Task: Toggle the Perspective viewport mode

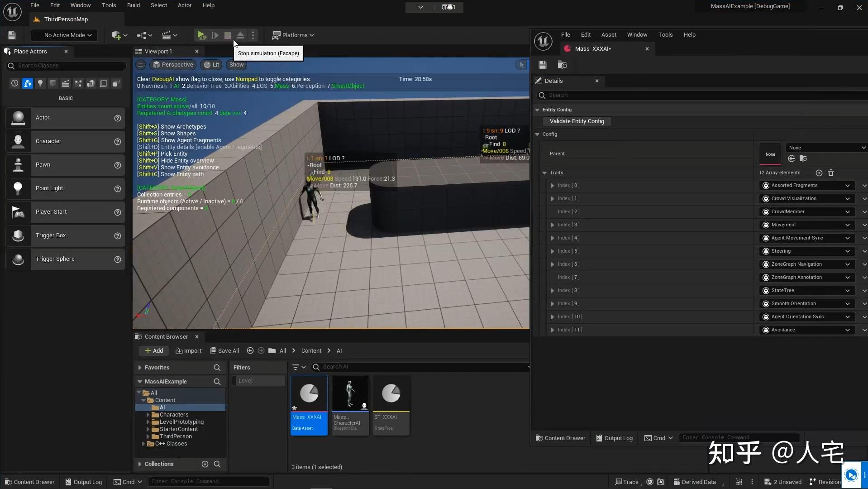Action: click(173, 65)
